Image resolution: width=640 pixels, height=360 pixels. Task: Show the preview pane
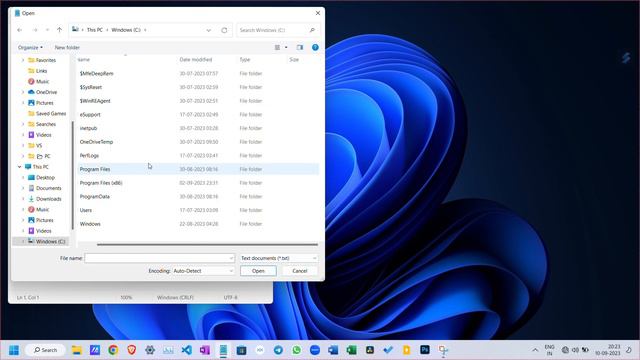pos(300,47)
